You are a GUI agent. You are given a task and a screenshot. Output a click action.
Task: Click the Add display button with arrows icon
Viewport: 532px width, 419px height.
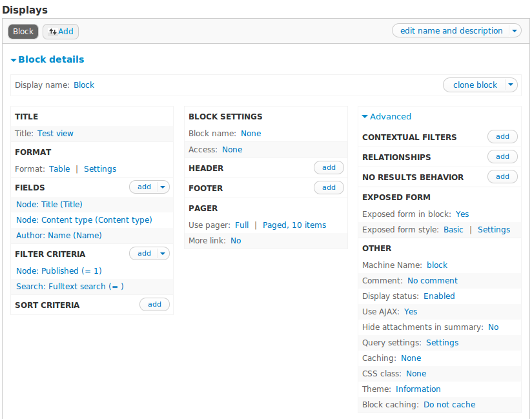tap(61, 32)
